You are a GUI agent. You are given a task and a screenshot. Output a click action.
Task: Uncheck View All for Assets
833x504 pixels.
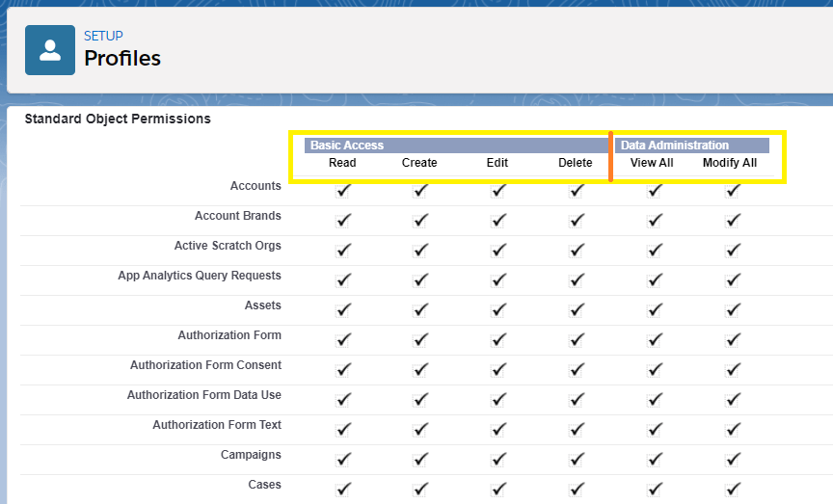(x=655, y=310)
